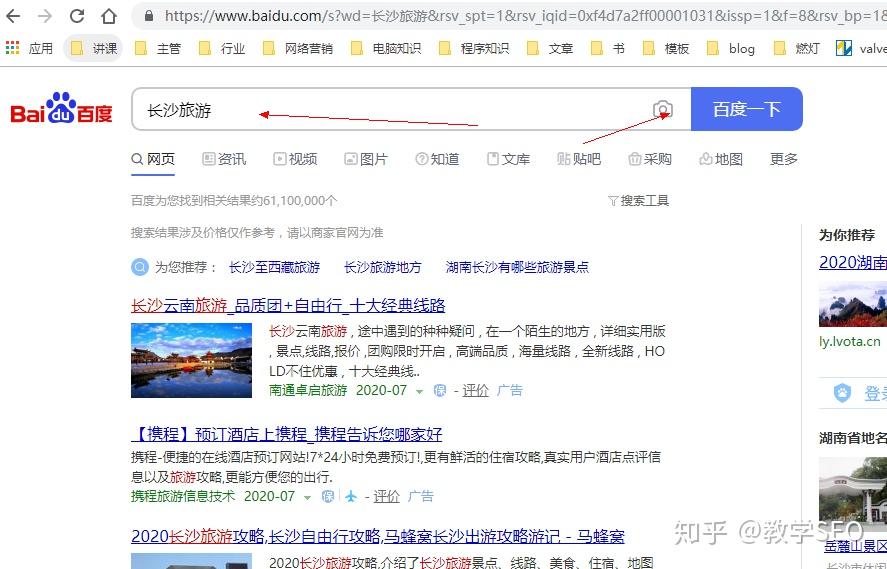Open the 更多 categories menu
This screenshot has height=569, width=887.
784,159
